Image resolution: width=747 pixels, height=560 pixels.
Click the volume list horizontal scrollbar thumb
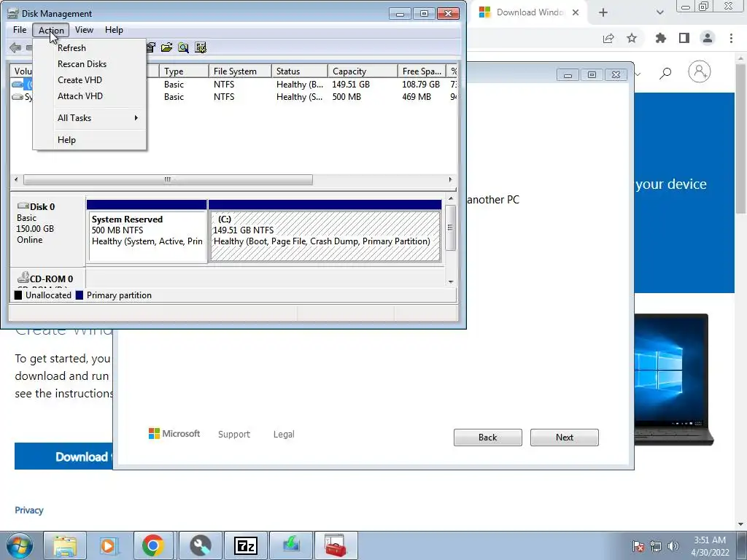(x=168, y=180)
